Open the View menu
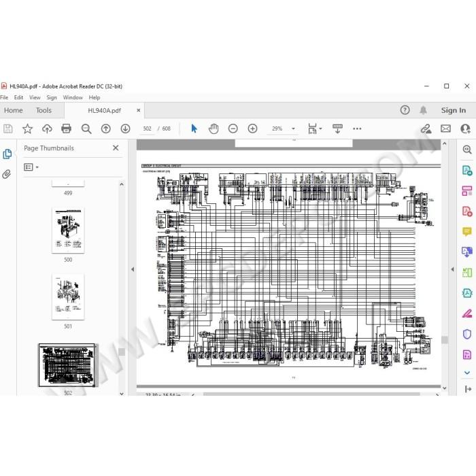Image resolution: width=476 pixels, height=476 pixels. [35, 97]
